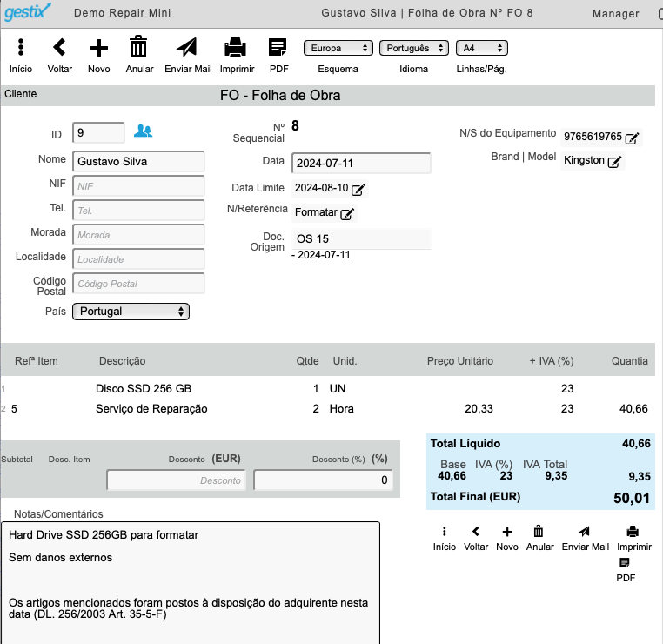Focus the Tel. input field
Viewport: 663px width, 644px height.
coord(138,211)
